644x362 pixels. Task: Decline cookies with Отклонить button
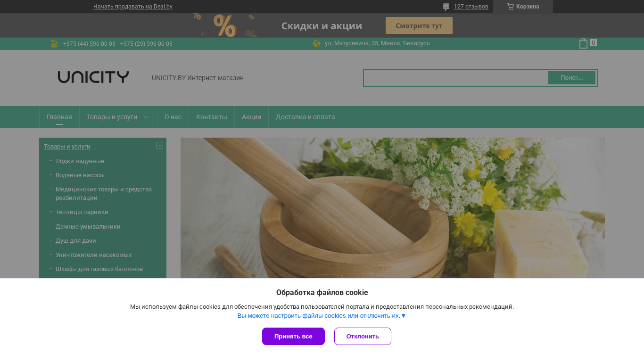[x=363, y=337]
